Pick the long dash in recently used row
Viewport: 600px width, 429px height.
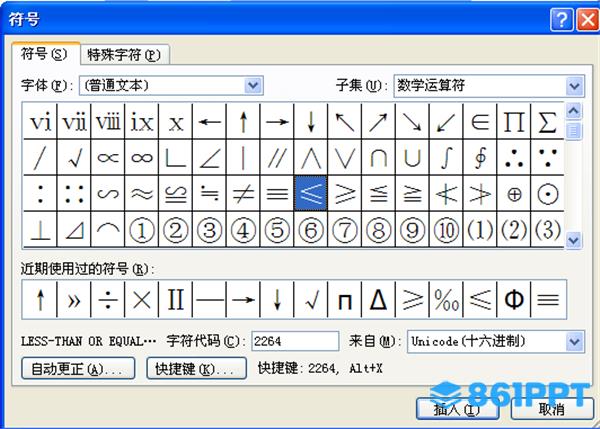209,299
